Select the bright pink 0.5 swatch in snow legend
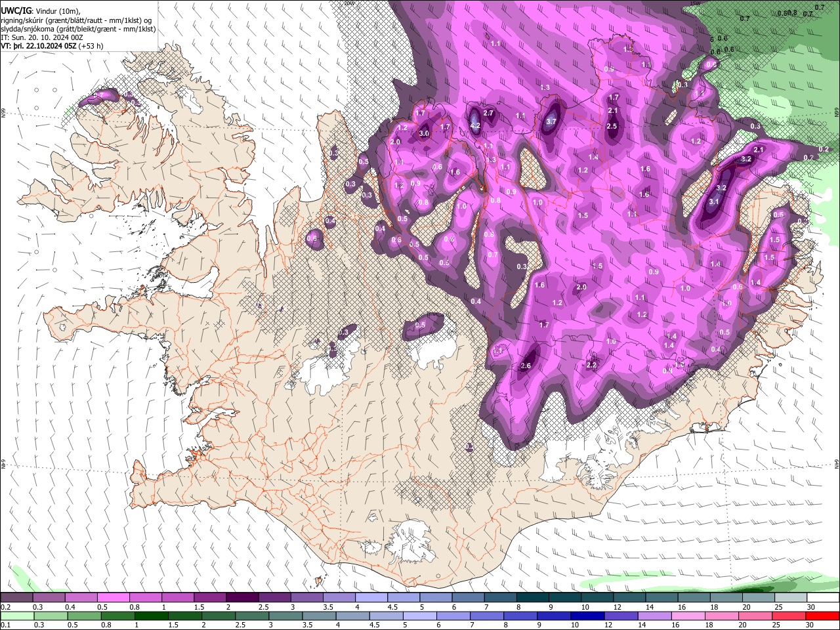Screen dimensions: 840x630 pos(113,598)
